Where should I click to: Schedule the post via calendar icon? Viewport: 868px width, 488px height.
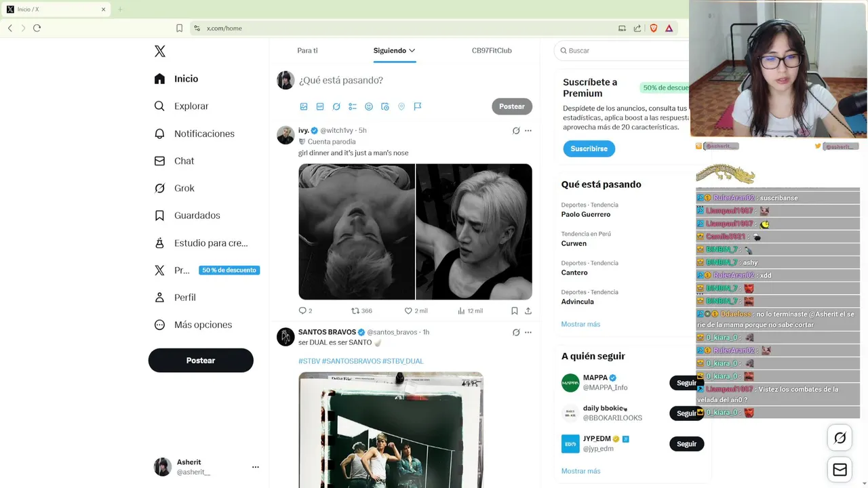click(385, 106)
